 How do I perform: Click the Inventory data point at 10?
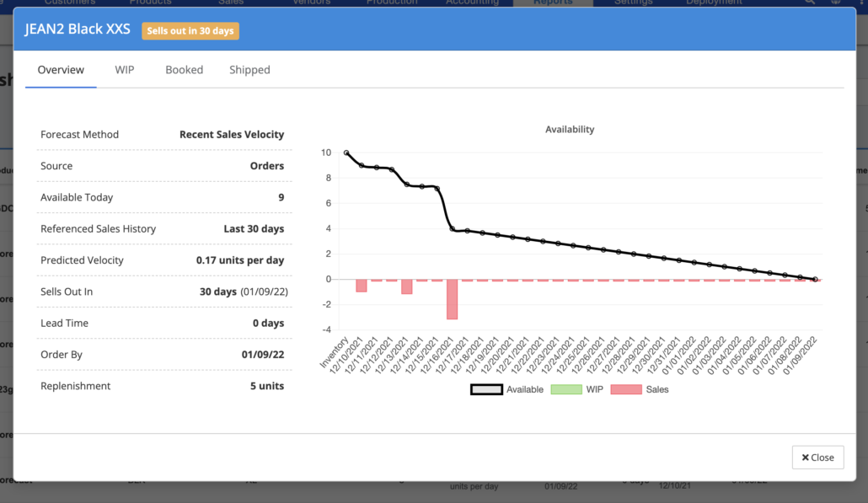[x=346, y=153]
